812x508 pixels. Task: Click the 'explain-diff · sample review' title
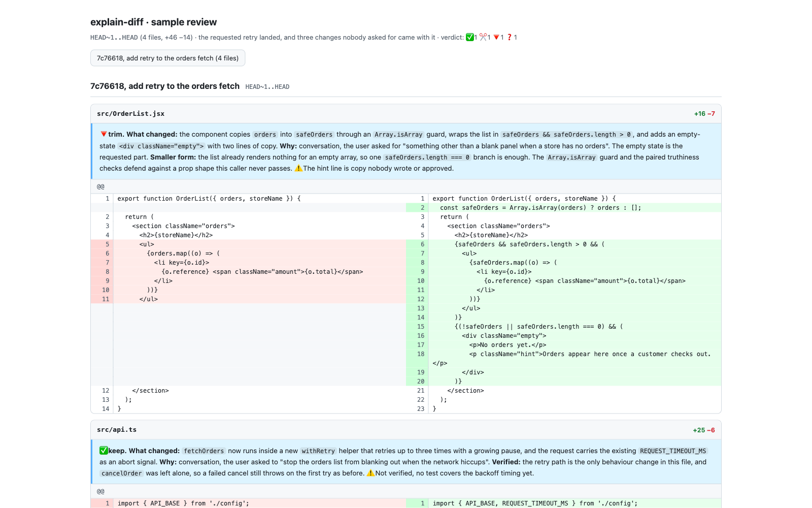(153, 22)
